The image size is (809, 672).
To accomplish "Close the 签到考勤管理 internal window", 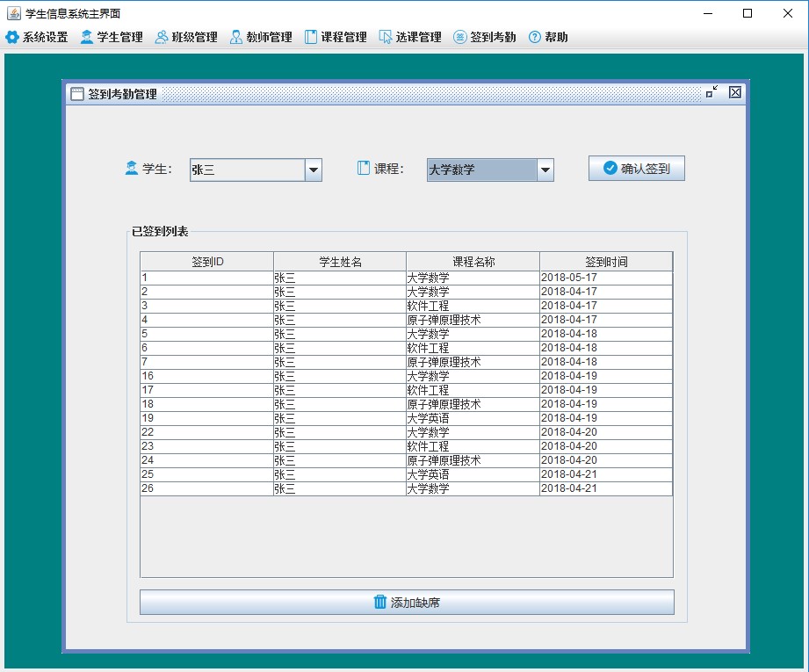I will pos(735,92).
